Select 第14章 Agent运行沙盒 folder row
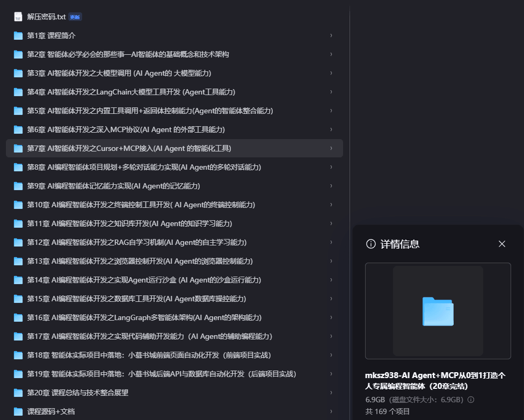The width and height of the screenshot is (524, 420). pyautogui.click(x=144, y=280)
